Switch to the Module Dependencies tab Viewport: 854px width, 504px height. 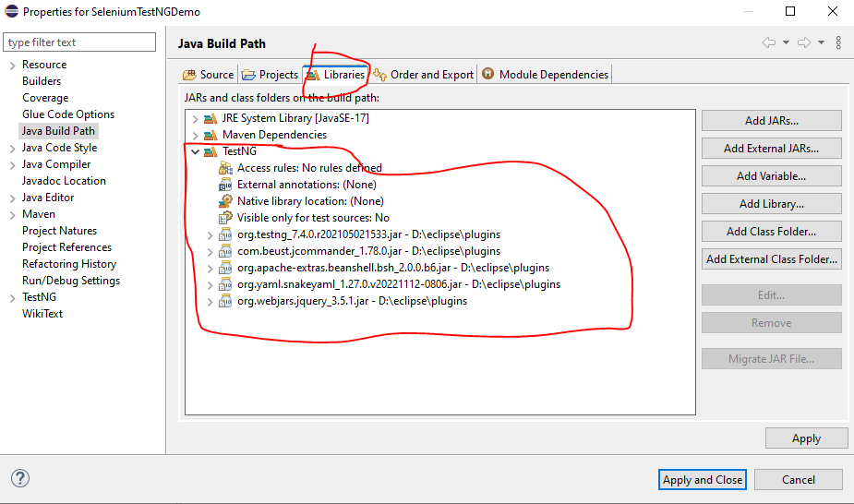pyautogui.click(x=546, y=74)
